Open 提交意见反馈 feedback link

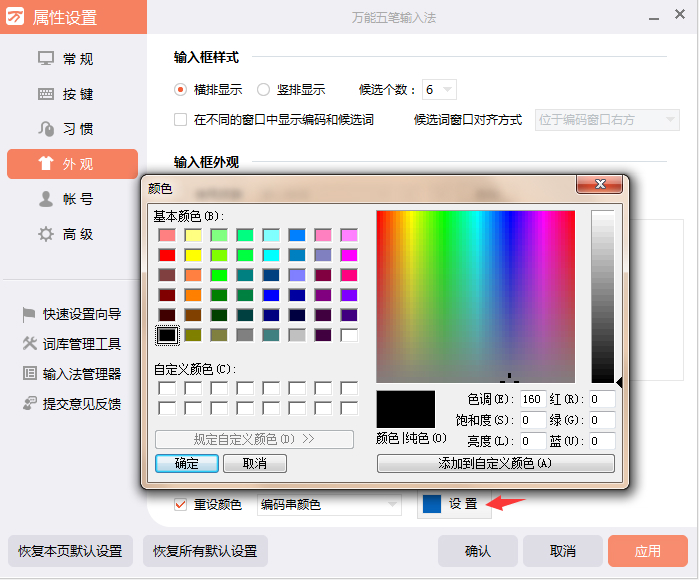(82, 403)
